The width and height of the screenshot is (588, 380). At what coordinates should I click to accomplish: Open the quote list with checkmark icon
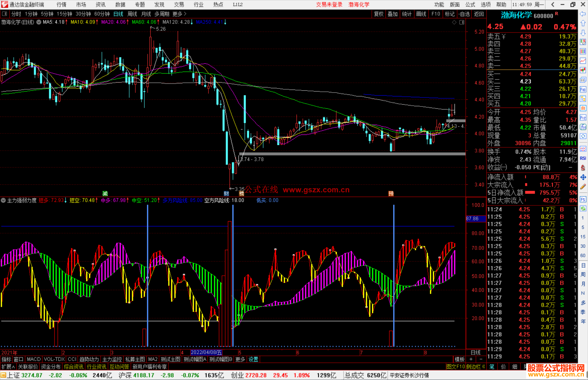click(583, 42)
